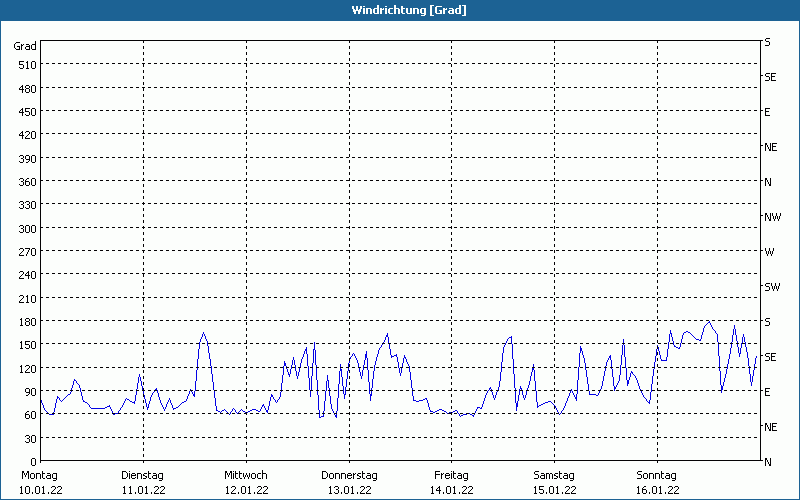Click the W compass label on right axis
Screen dimensions: 800x500
point(769,252)
